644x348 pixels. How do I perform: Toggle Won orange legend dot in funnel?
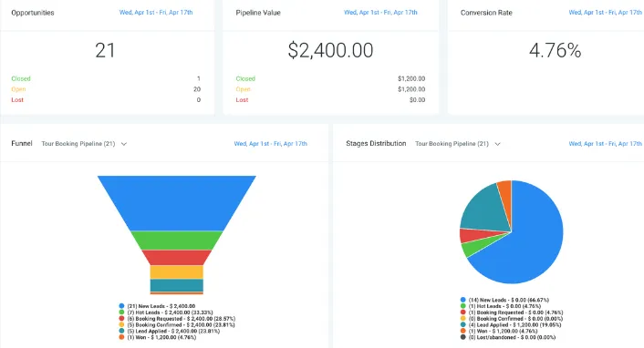click(121, 337)
